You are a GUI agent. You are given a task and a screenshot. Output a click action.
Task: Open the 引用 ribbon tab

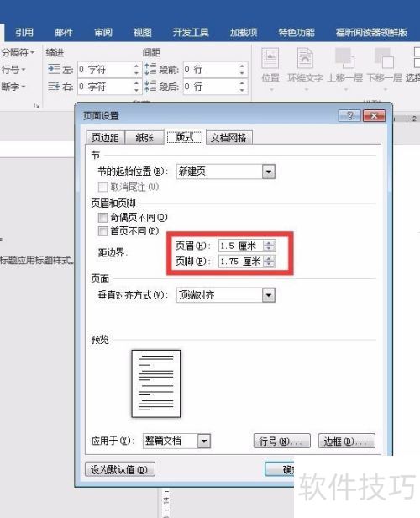(x=24, y=32)
